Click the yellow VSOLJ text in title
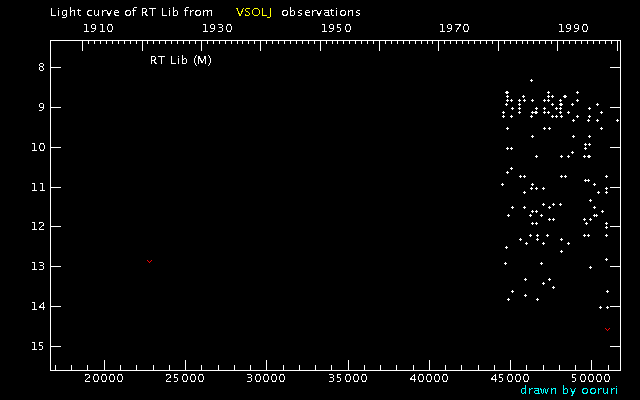 pyautogui.click(x=253, y=12)
